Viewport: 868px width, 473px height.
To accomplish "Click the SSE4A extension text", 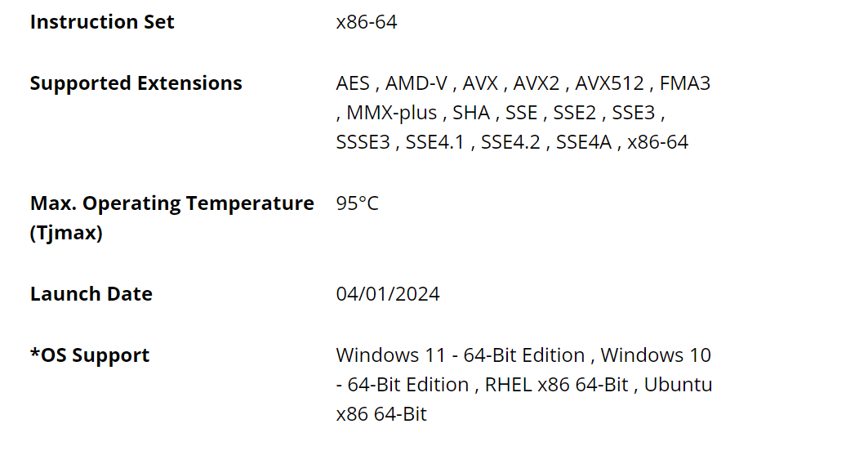I will pos(584,142).
